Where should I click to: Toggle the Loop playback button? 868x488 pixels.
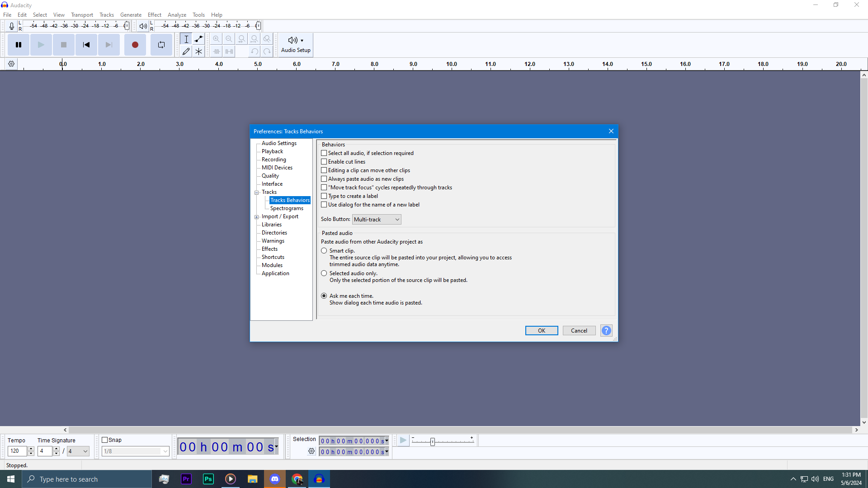coord(161,45)
